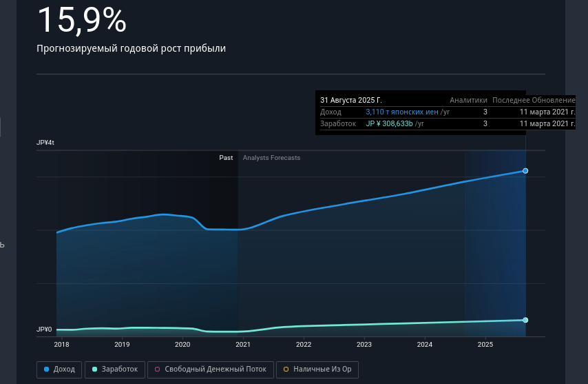
Task: Select the Analysts Forecasts section label
Action: 271,158
